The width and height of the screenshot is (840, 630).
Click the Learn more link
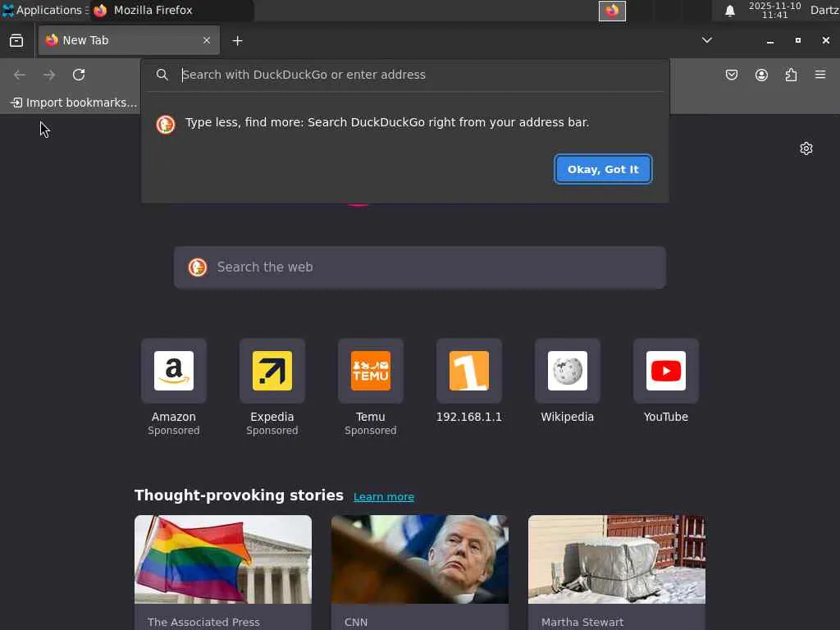(384, 496)
